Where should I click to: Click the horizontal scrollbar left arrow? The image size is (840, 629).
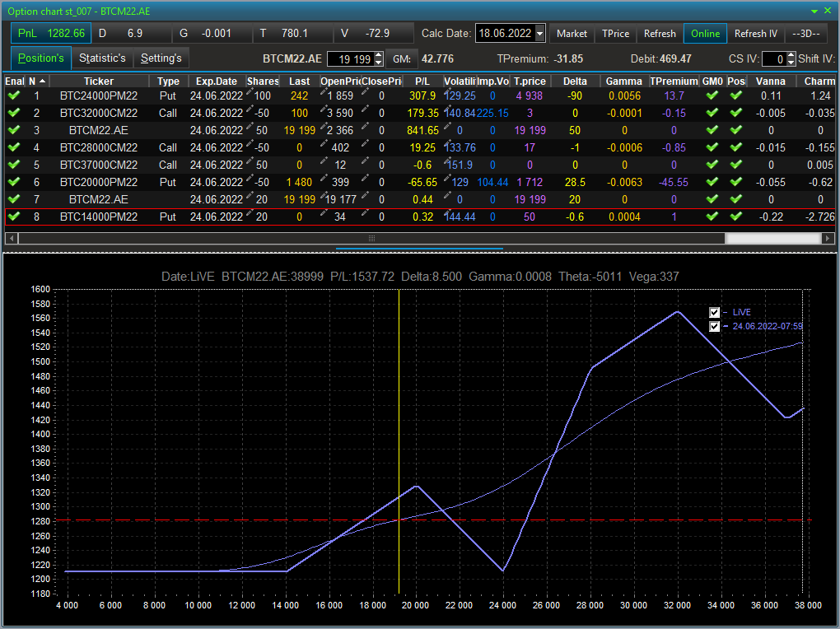(12, 238)
